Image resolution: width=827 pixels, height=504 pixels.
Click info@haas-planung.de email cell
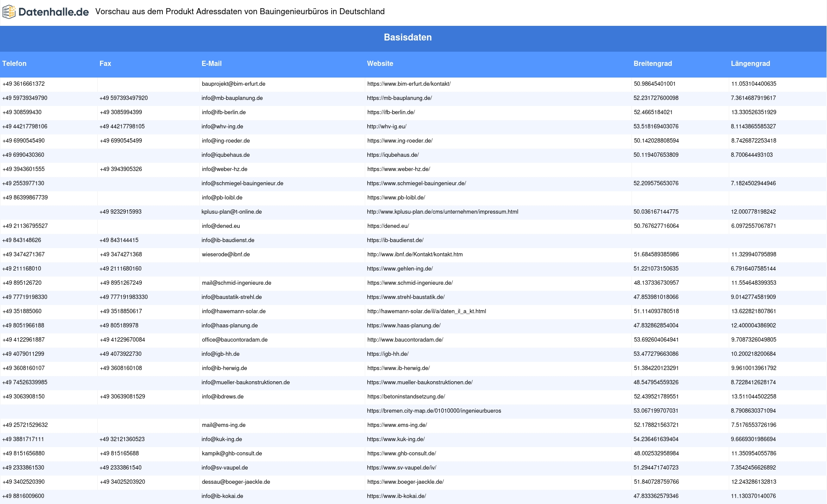click(230, 326)
